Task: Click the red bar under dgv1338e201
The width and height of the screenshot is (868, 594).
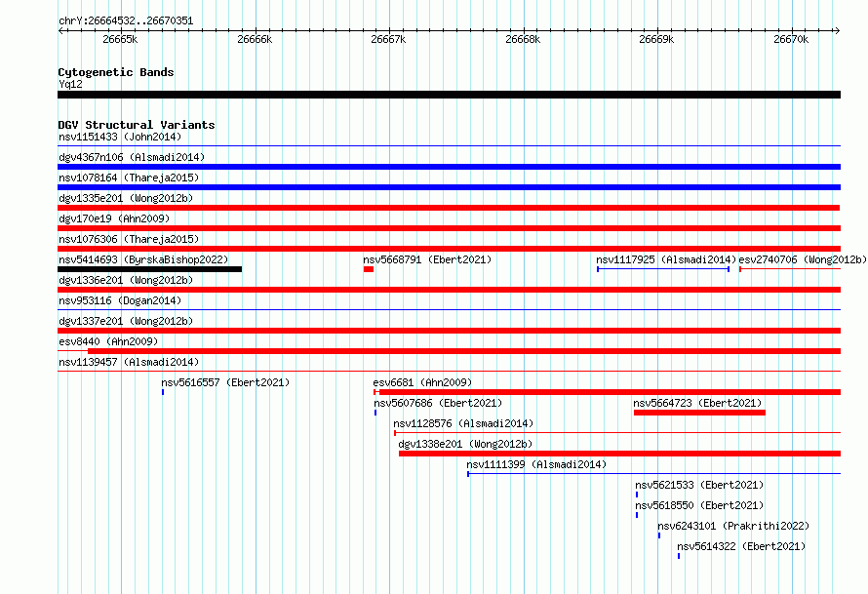Action: tap(619, 454)
